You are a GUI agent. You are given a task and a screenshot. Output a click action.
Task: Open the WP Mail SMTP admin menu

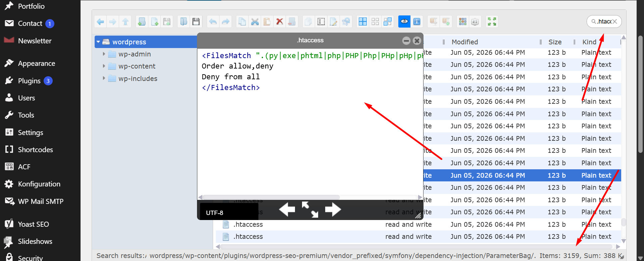click(x=40, y=202)
